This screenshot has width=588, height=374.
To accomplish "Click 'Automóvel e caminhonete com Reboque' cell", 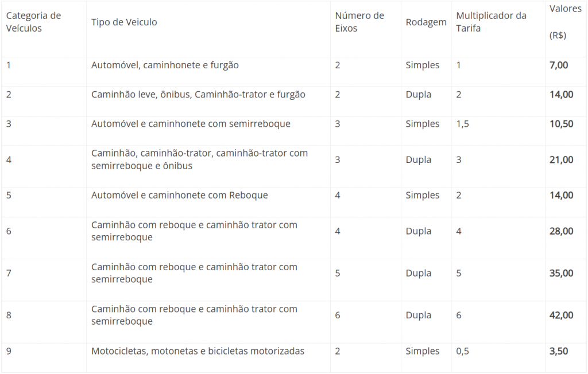I will pyautogui.click(x=179, y=195).
